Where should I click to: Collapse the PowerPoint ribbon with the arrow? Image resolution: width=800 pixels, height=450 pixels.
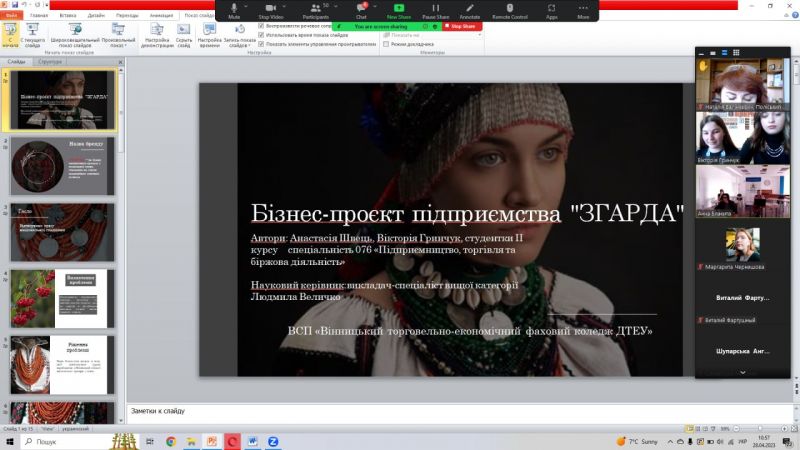(x=786, y=16)
